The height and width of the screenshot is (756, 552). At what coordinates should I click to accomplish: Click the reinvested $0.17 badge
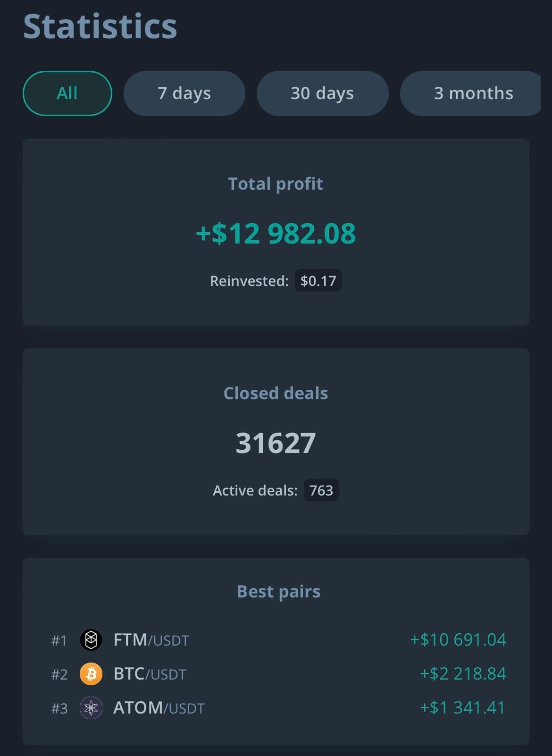pyautogui.click(x=318, y=281)
